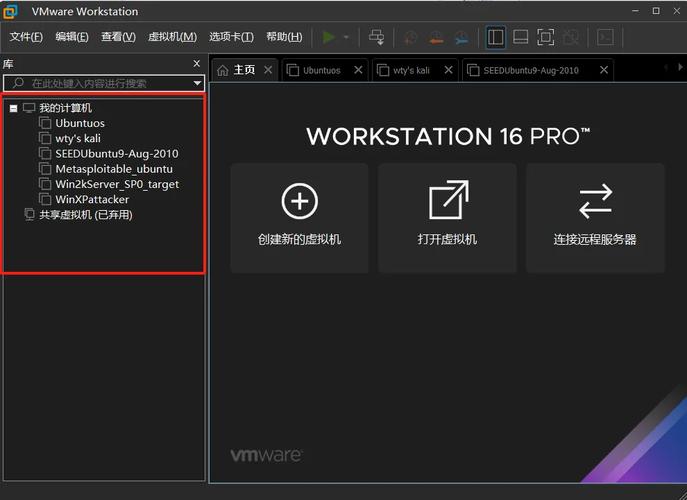
Task: Open the 查看(V) menu
Action: point(118,37)
